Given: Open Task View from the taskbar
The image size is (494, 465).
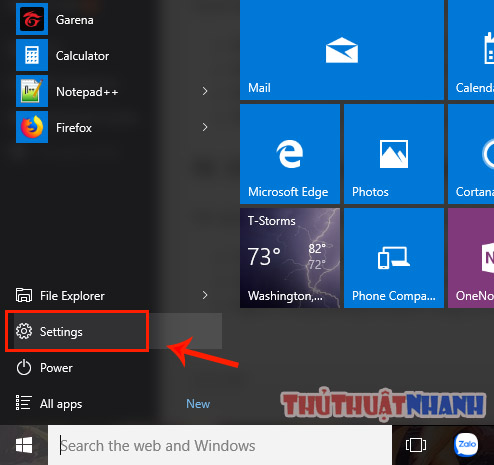Looking at the screenshot, I should [416, 445].
